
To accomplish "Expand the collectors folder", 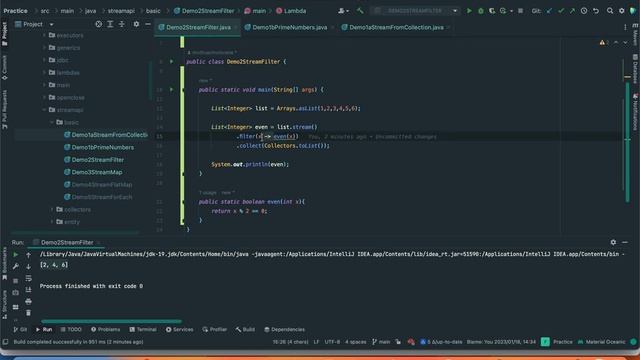I will (x=52, y=209).
